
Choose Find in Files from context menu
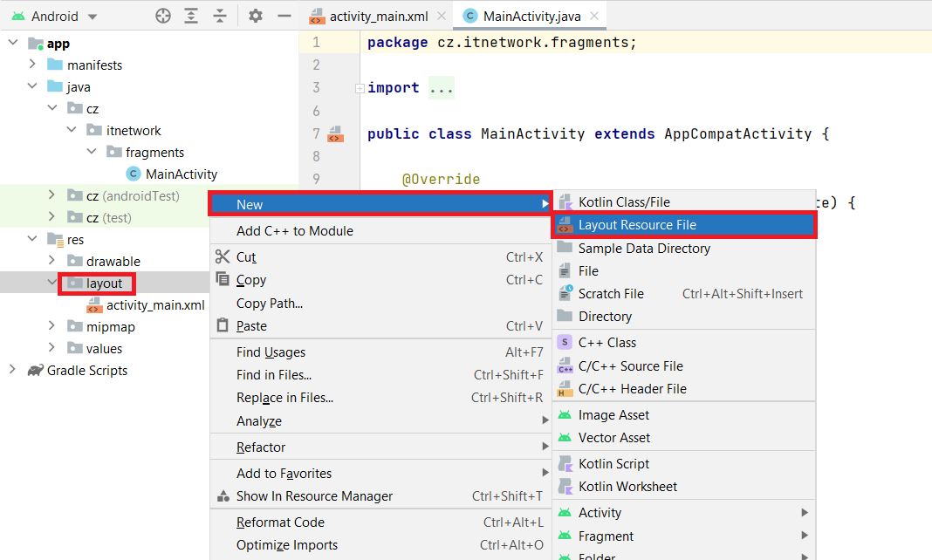(x=274, y=375)
